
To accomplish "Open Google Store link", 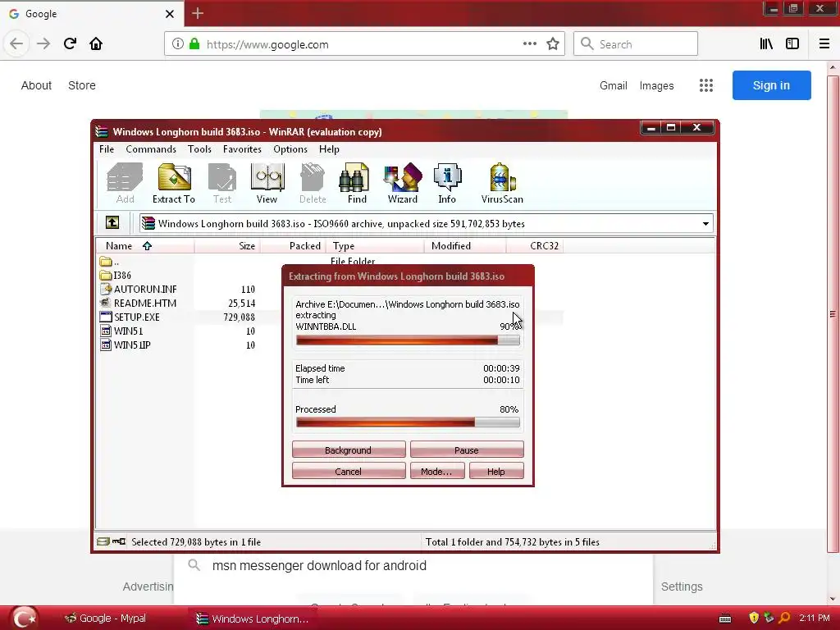I will click(x=82, y=85).
